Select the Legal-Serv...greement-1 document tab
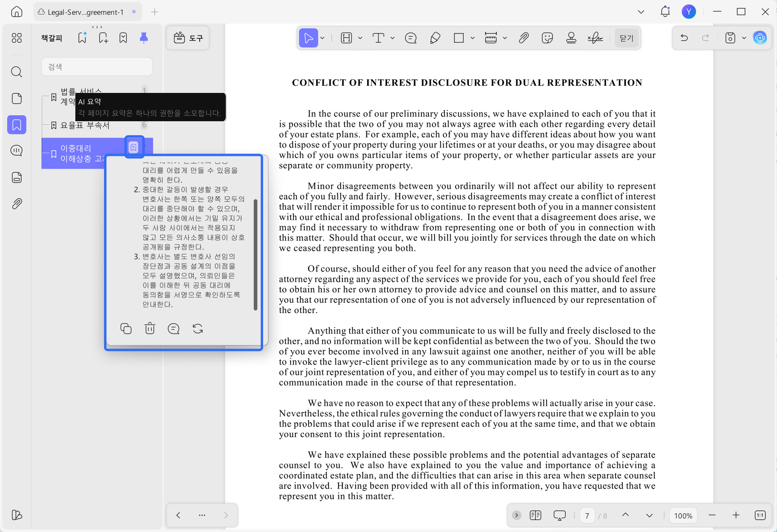This screenshot has width=777, height=532. pyautogui.click(x=85, y=12)
